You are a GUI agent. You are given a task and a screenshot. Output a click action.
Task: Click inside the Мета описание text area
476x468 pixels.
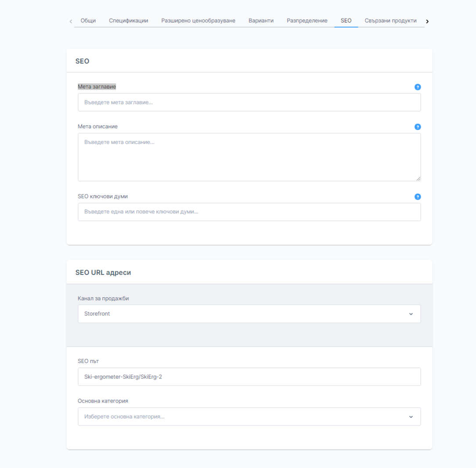coord(249,157)
